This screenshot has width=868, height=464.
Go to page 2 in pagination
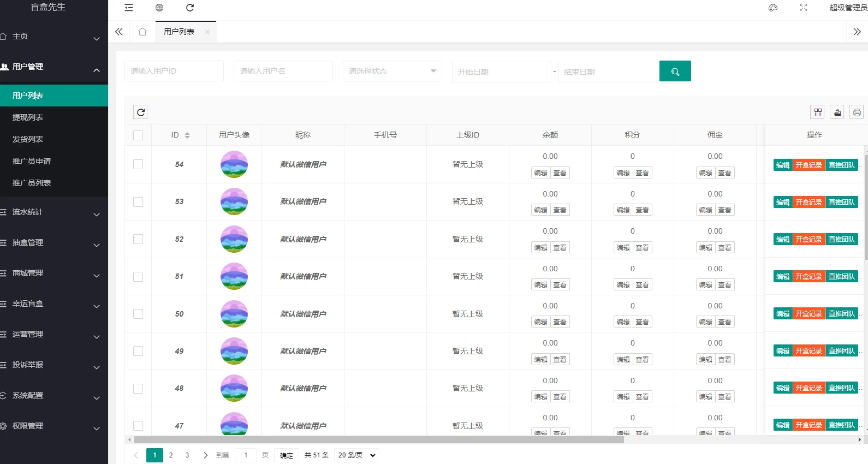click(171, 455)
